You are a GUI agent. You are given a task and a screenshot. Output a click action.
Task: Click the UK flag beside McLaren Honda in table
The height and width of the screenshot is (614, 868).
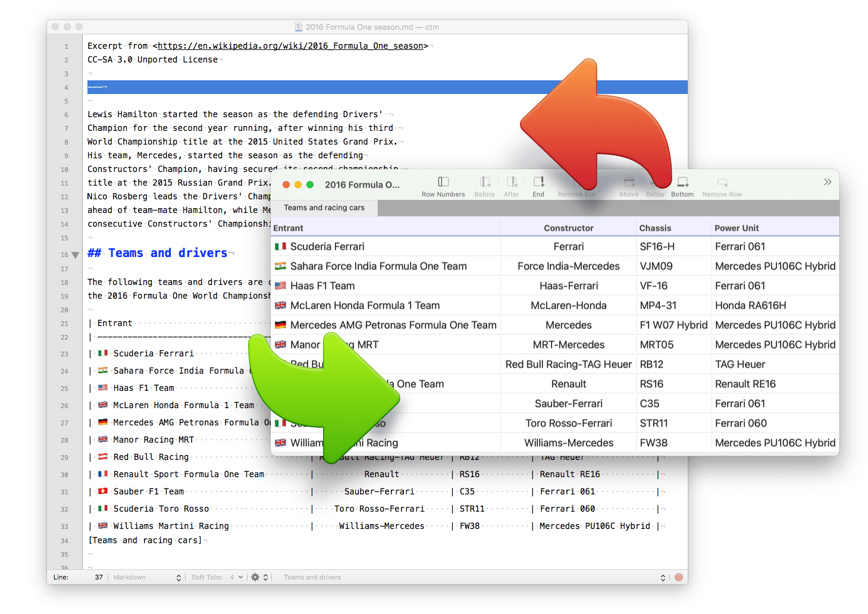point(281,305)
